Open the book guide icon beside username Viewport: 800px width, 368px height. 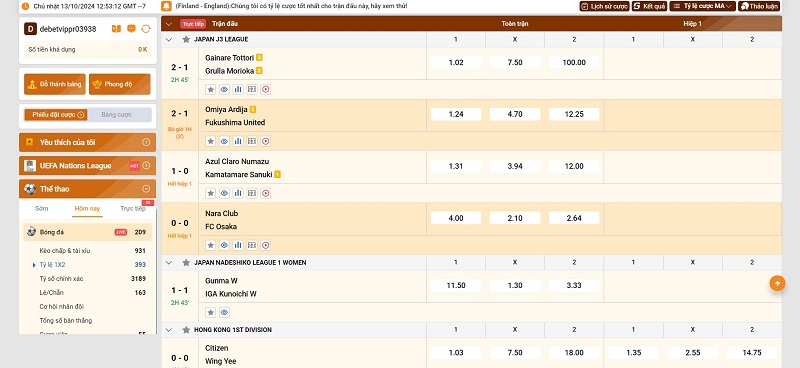116,29
